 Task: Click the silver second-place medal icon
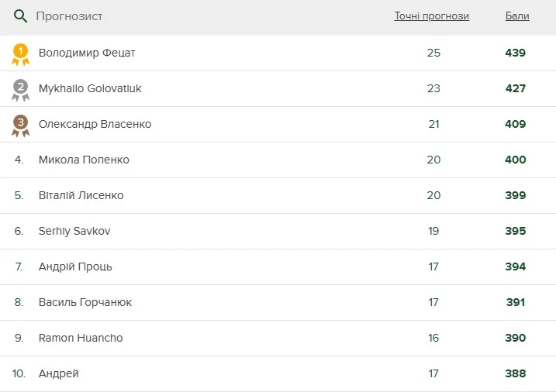tap(20, 90)
